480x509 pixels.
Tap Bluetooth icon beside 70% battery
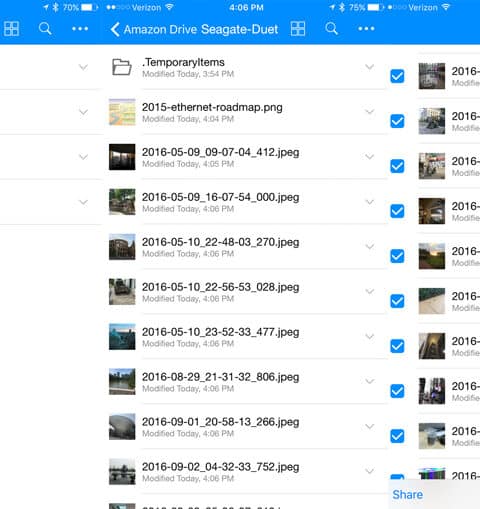[56, 7]
